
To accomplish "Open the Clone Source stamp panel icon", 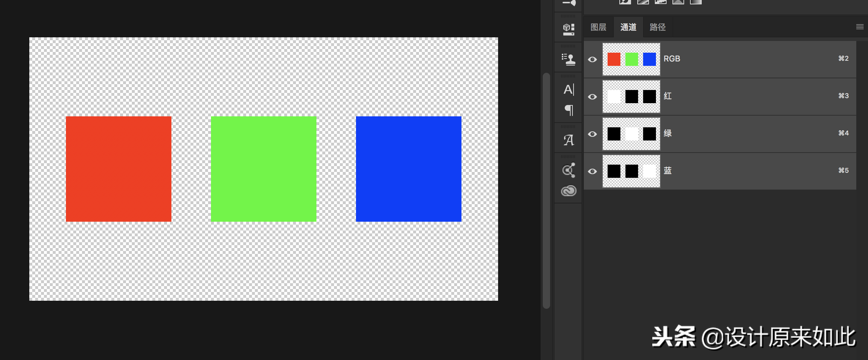I will click(x=568, y=59).
